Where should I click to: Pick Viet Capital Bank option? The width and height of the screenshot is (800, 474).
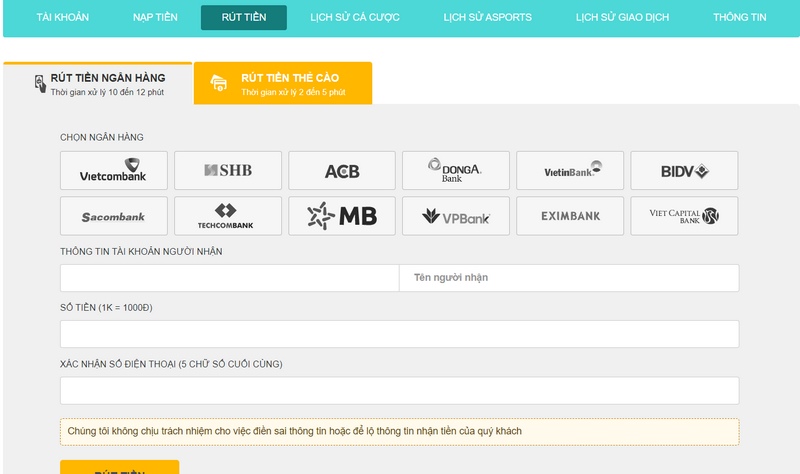click(x=684, y=216)
